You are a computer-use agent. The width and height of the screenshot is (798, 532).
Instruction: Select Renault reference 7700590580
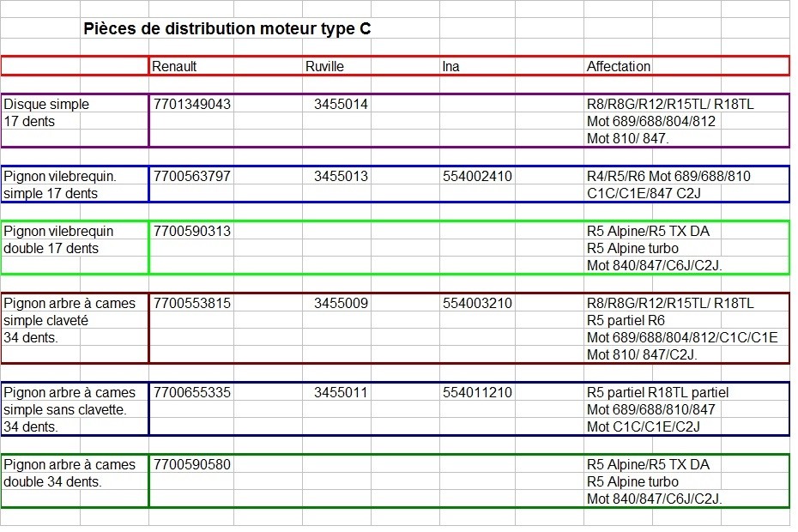click(x=192, y=465)
